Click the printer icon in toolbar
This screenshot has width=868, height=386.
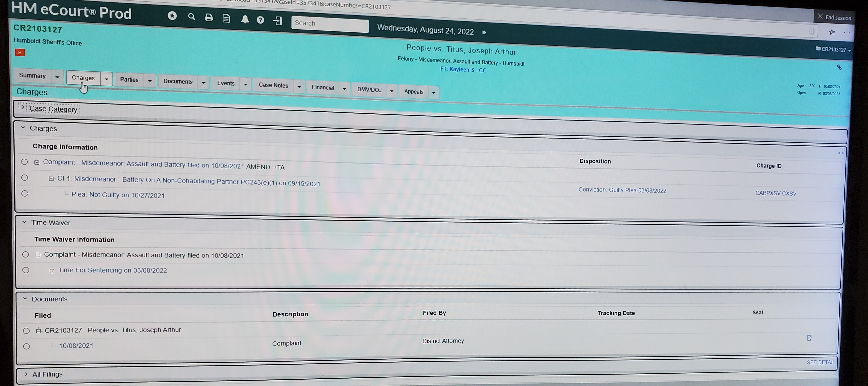209,18
